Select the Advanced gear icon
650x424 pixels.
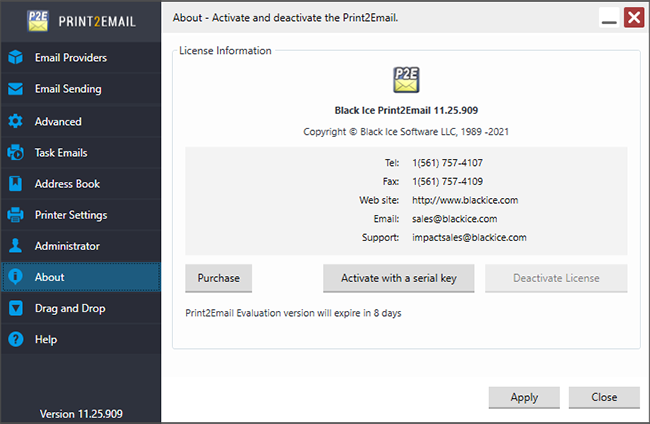coord(15,121)
